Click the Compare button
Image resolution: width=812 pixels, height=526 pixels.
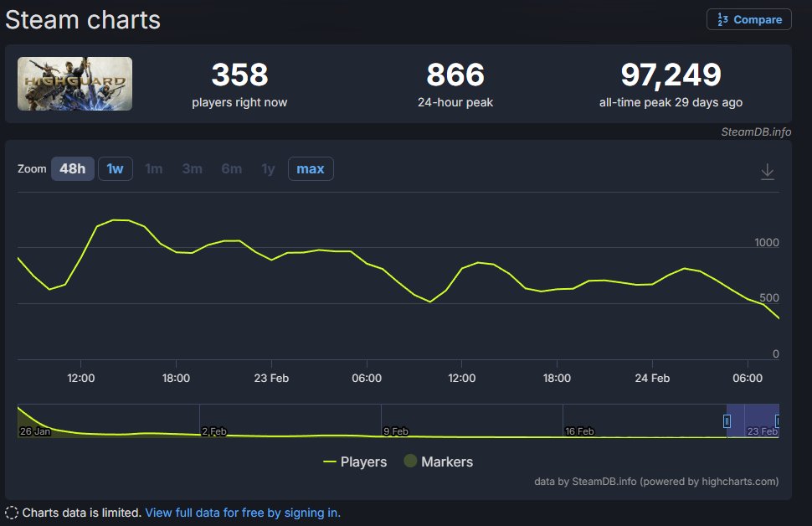tap(749, 20)
